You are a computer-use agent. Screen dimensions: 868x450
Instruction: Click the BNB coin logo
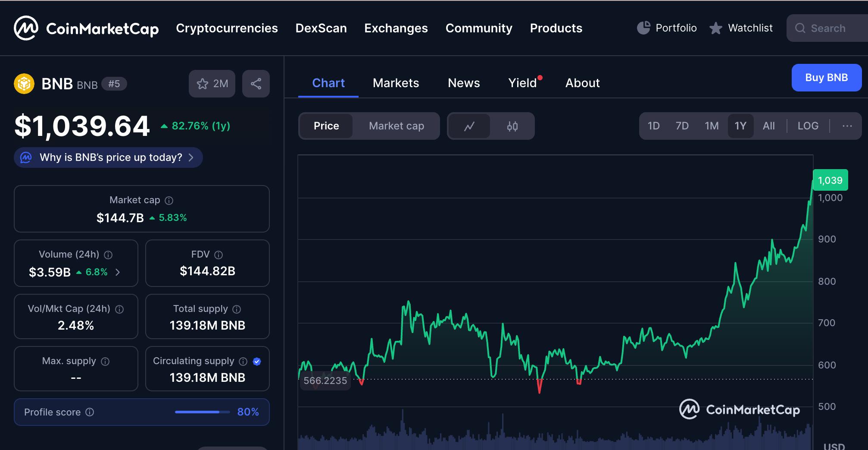(24, 84)
